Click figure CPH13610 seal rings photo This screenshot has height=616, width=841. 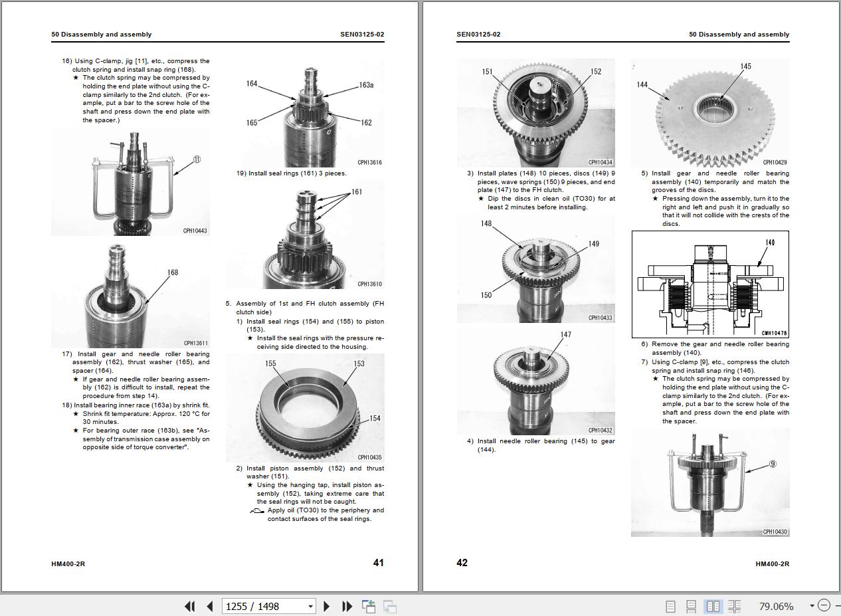[x=305, y=235]
